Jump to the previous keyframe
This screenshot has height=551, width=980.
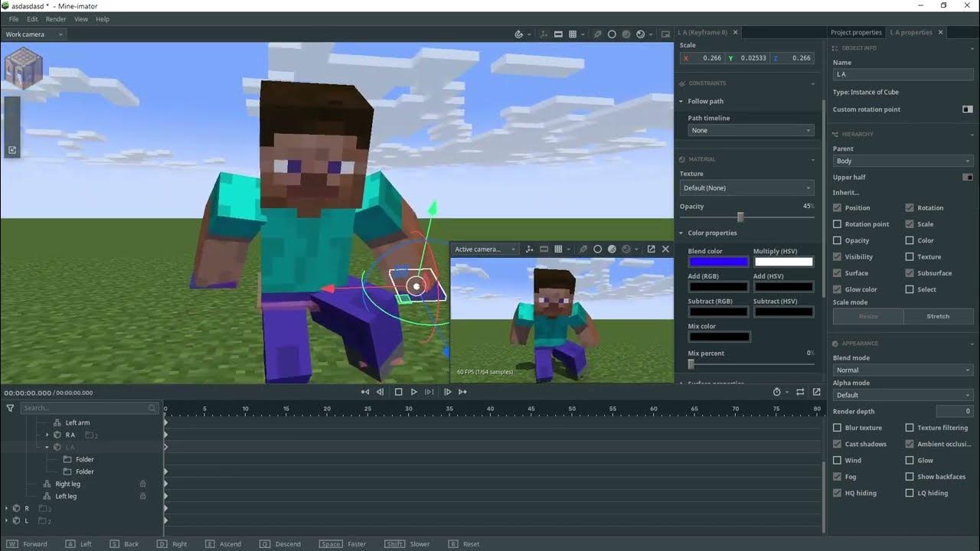click(x=365, y=392)
